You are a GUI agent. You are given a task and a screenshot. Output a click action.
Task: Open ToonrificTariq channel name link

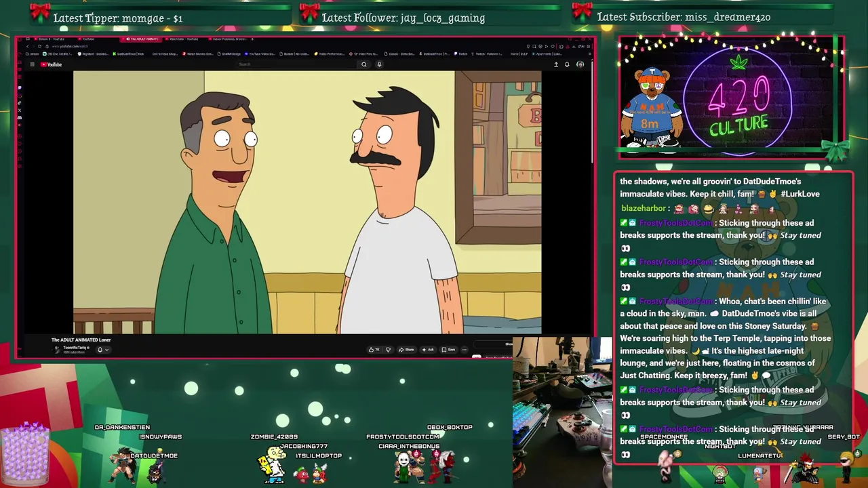(x=75, y=348)
